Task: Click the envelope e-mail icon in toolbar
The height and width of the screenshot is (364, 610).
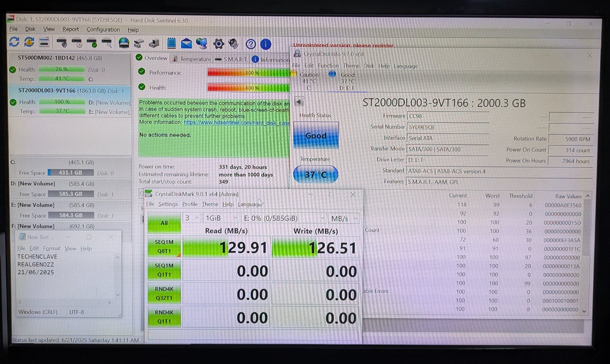Action: (186, 43)
